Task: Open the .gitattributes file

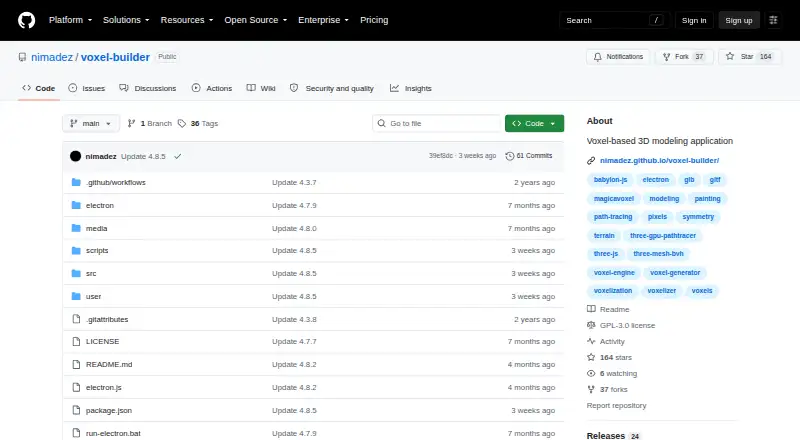Action: click(107, 320)
